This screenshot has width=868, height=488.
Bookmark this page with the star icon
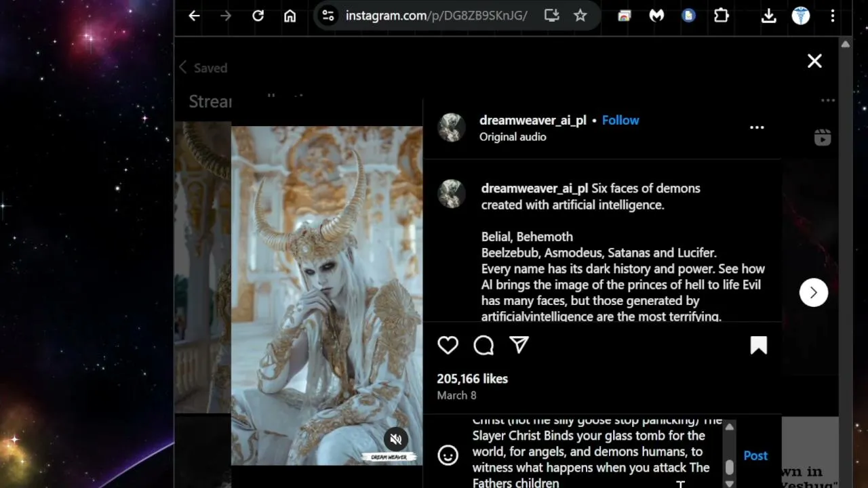(x=580, y=16)
